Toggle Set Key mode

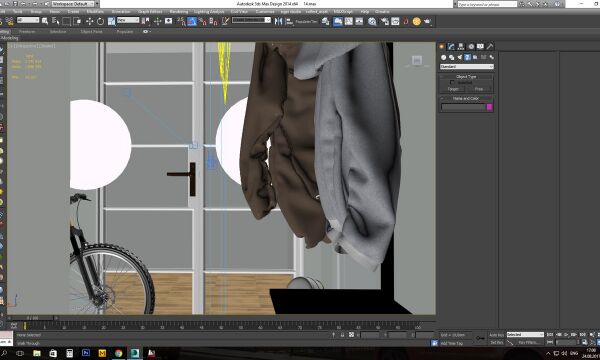point(497,343)
